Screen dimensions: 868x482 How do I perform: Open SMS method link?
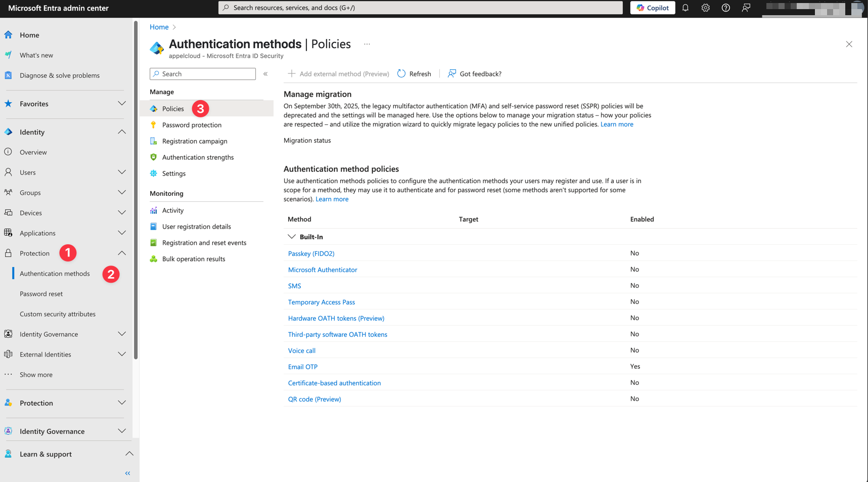point(294,286)
